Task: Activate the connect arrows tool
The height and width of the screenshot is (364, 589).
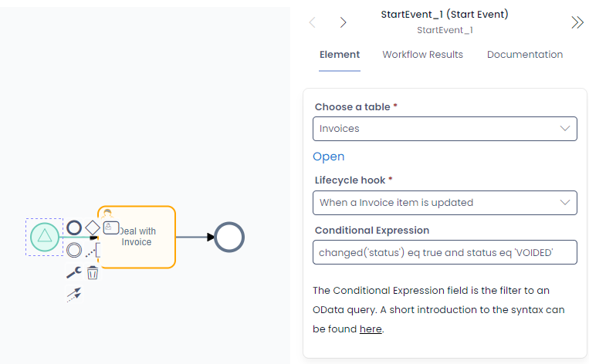Action: click(x=74, y=295)
